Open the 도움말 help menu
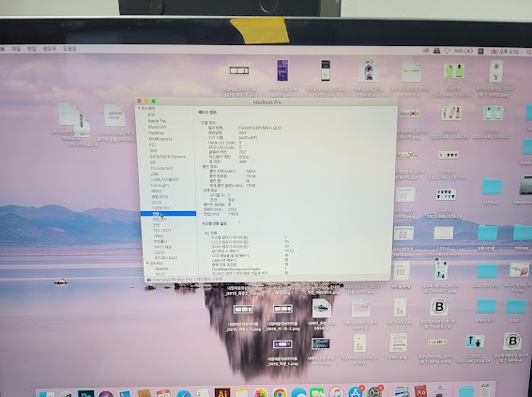532x397 pixels. [69, 49]
